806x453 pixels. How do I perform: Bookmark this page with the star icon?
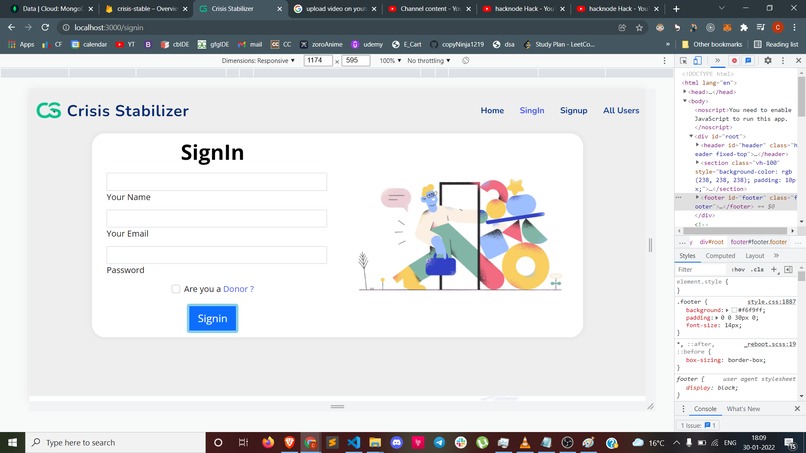[639, 28]
